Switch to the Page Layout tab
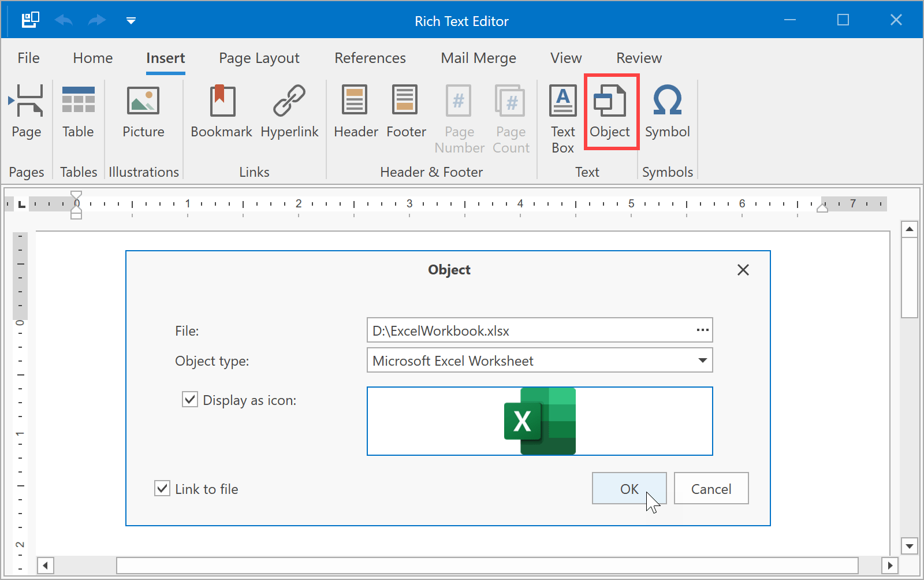 click(x=259, y=58)
